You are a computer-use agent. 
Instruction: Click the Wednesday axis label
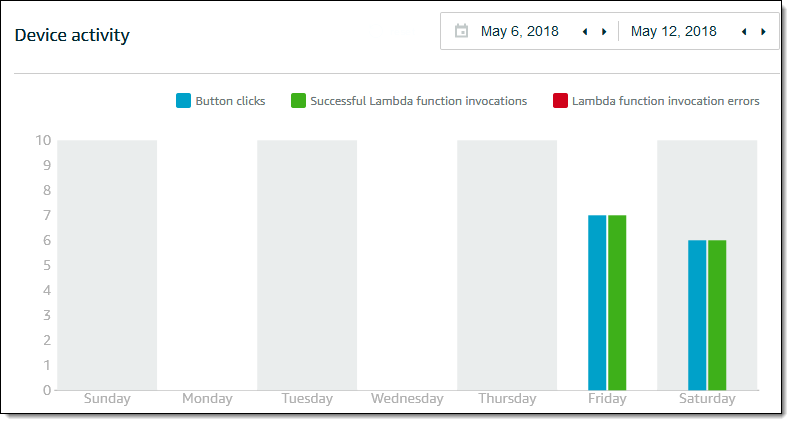click(407, 399)
